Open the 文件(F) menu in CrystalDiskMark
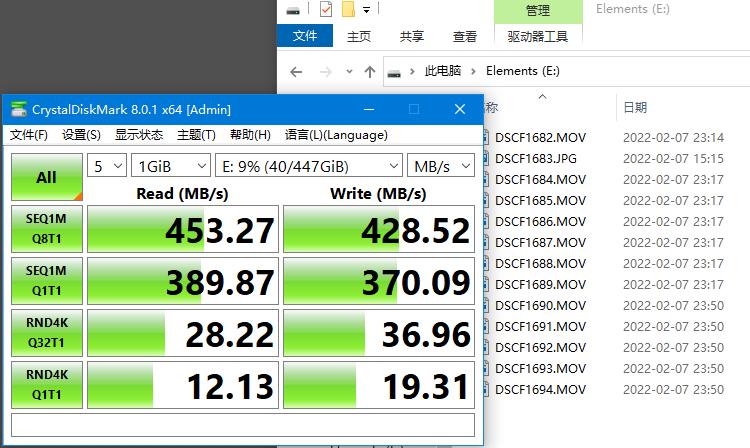The image size is (750, 448). point(29,135)
